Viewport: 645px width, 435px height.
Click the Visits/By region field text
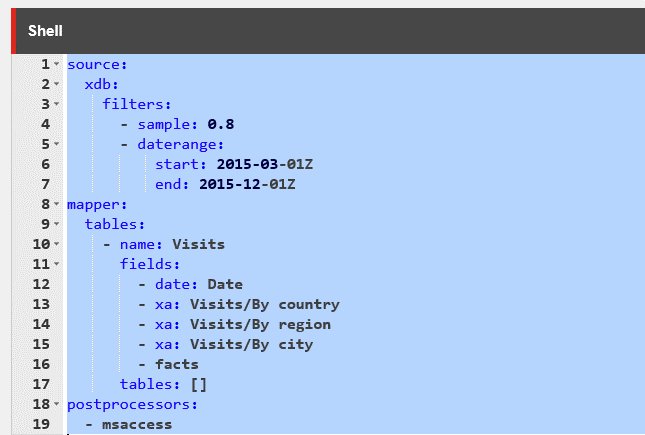pos(260,324)
